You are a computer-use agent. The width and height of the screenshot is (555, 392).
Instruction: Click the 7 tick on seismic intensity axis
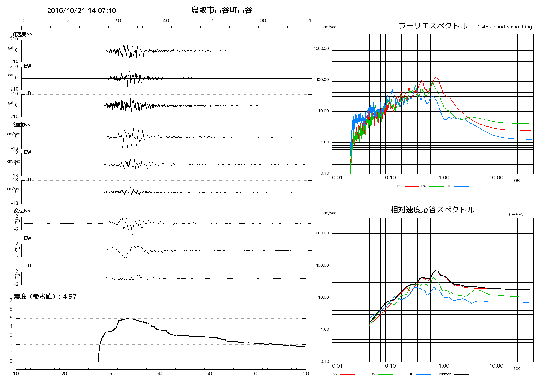(11, 300)
